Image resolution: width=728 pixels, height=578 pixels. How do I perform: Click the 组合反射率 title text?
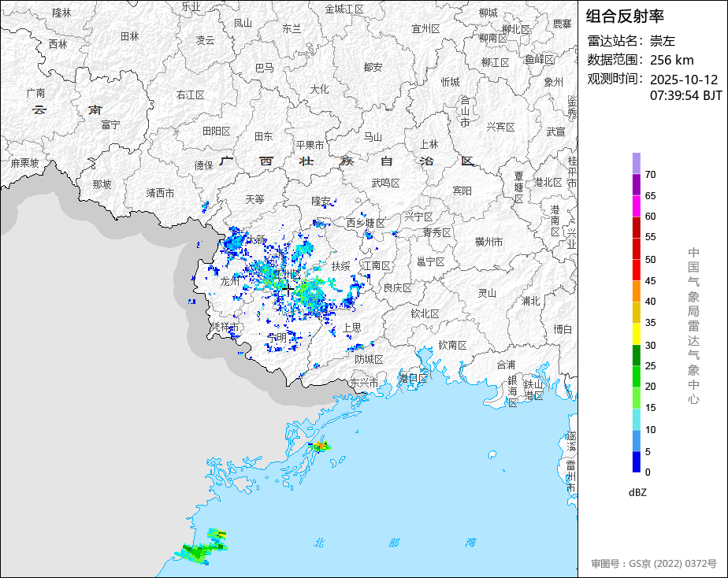pos(626,16)
